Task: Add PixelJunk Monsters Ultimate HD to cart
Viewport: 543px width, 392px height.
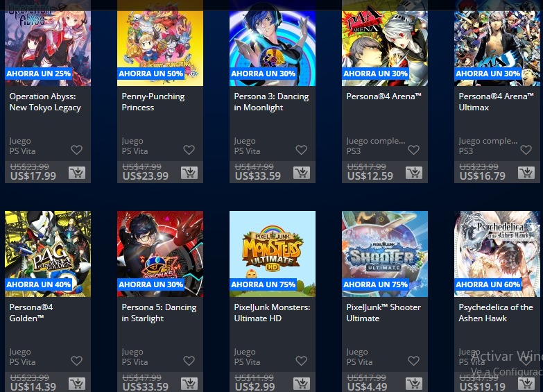Action: tap(302, 384)
